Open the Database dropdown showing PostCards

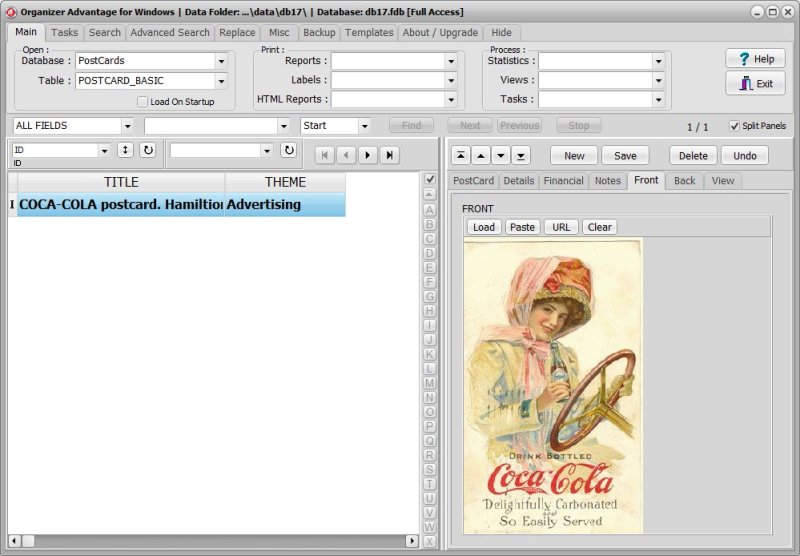221,61
